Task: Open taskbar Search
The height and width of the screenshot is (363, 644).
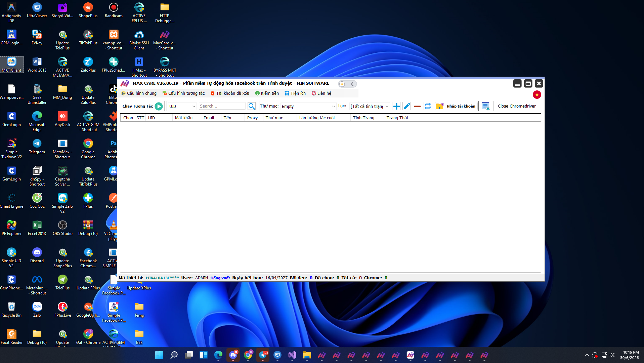Action: click(x=174, y=355)
